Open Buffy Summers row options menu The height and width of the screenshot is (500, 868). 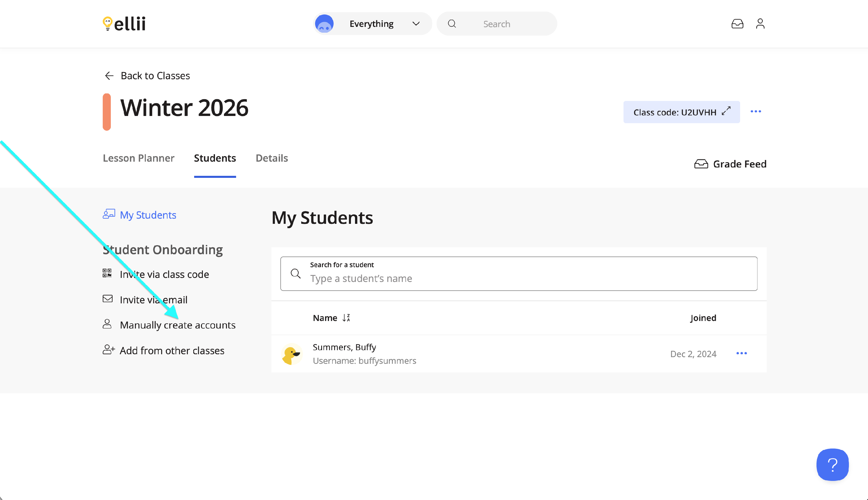[742, 353]
